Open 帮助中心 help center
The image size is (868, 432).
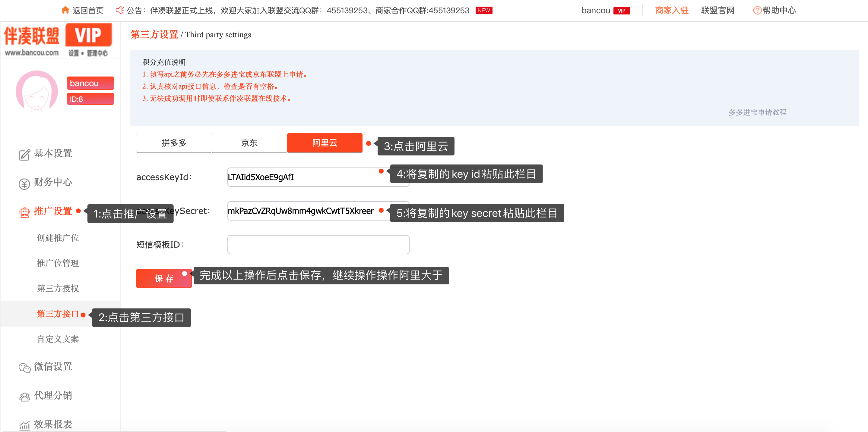click(x=779, y=11)
